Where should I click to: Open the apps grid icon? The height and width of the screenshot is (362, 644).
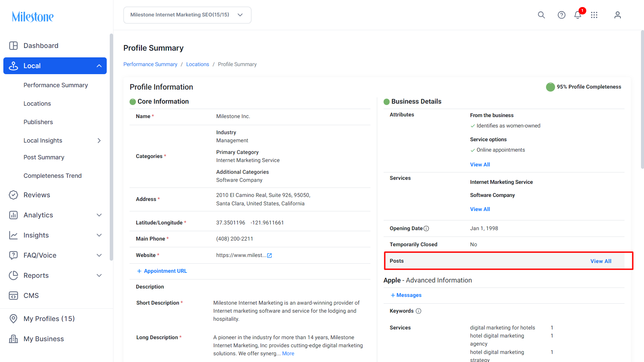click(x=594, y=15)
